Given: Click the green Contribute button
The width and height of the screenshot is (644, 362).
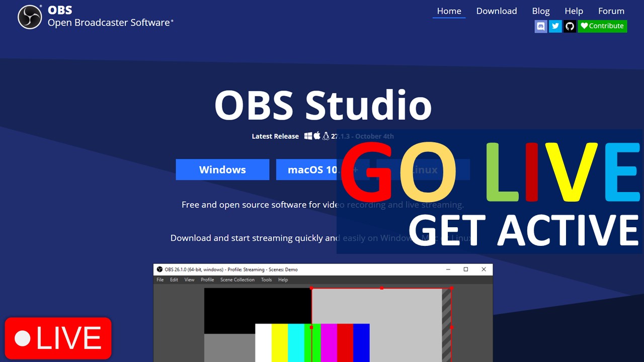Looking at the screenshot, I should 602,26.
